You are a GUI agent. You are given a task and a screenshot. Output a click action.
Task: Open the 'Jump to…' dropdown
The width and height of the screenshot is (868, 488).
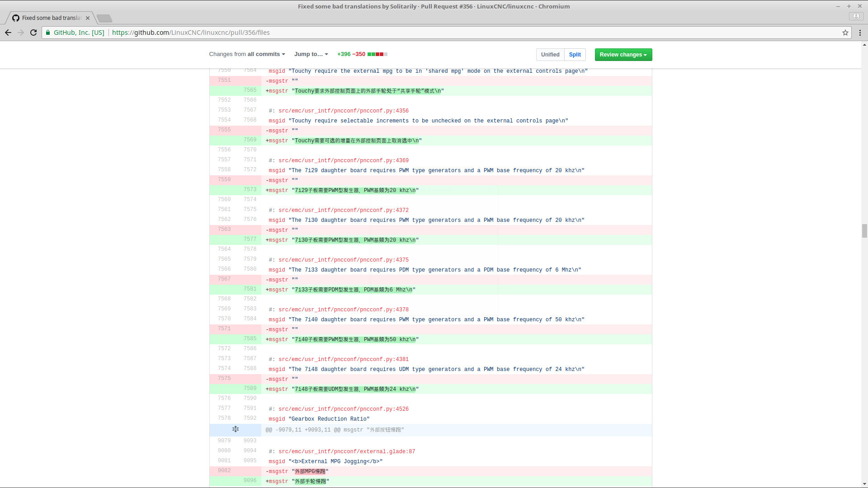pyautogui.click(x=311, y=54)
